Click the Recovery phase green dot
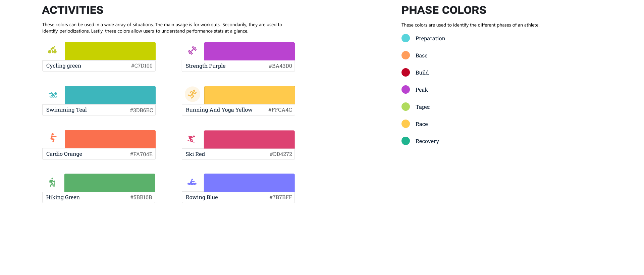 [x=406, y=141]
